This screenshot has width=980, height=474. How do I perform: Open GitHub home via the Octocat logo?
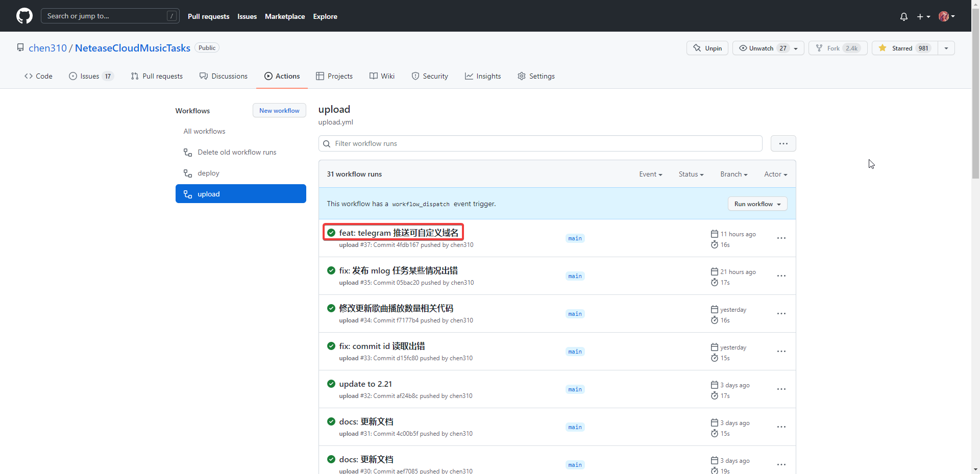coord(24,16)
